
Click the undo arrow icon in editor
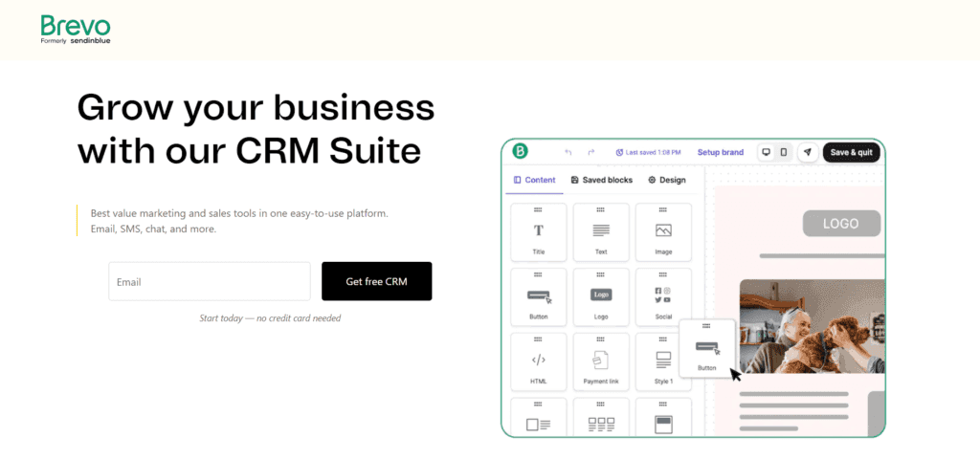click(568, 152)
